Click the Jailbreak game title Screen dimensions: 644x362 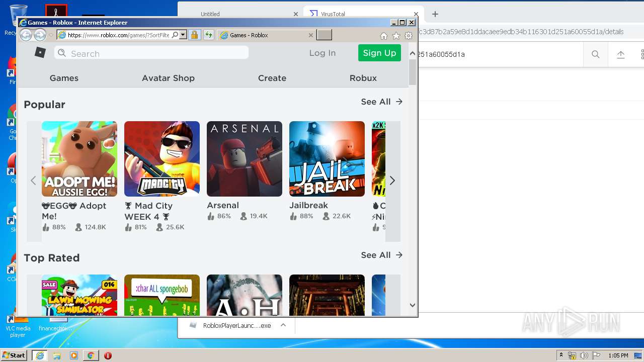pos(308,205)
